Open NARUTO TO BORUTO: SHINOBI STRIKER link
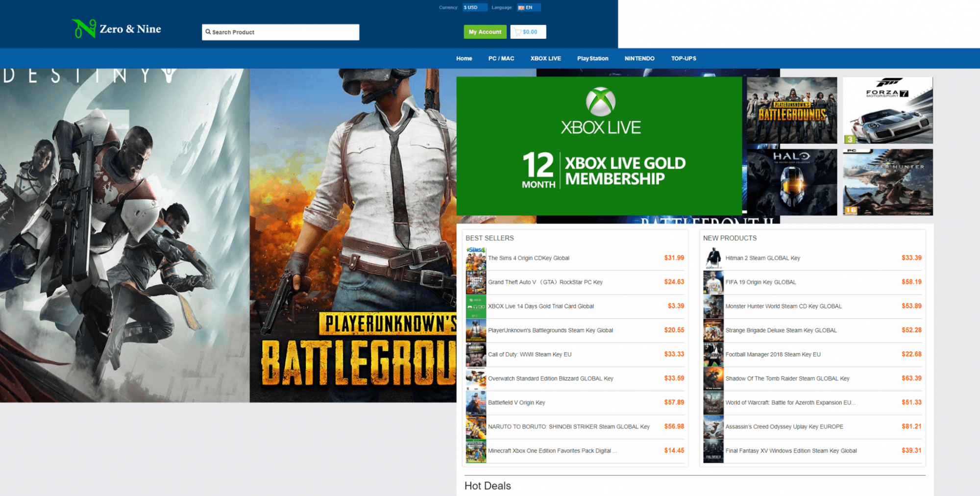Screen dimensions: 980x496 (x=569, y=426)
